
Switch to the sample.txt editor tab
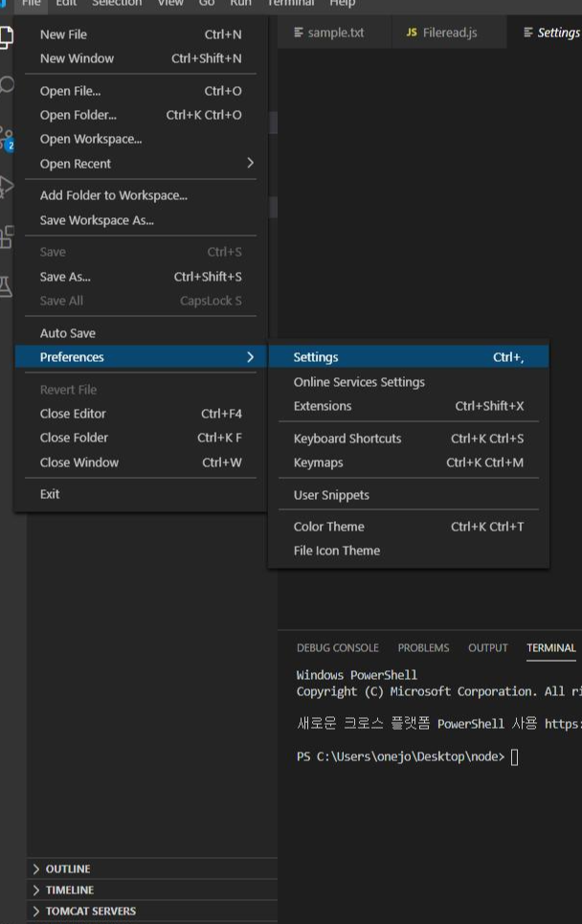pyautogui.click(x=334, y=33)
